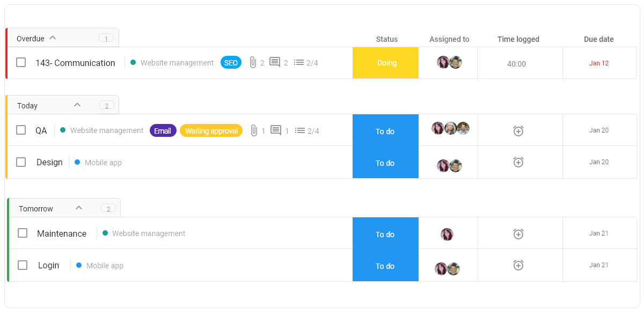Open the comments icon on 143- Communication task
644x322 pixels.
click(275, 62)
